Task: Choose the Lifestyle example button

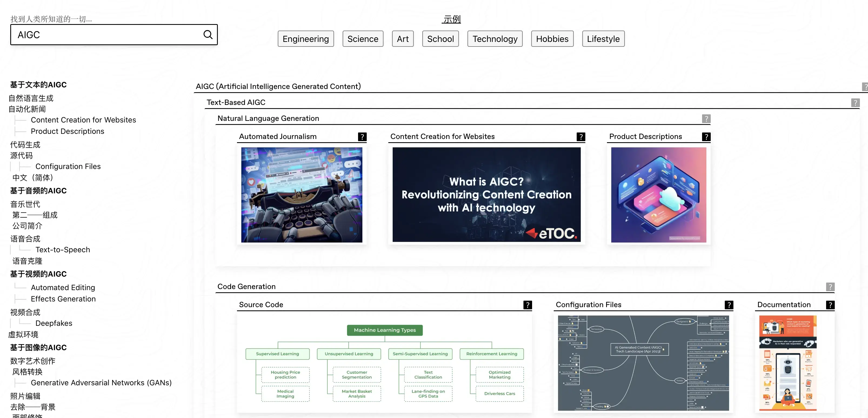Action: (603, 39)
